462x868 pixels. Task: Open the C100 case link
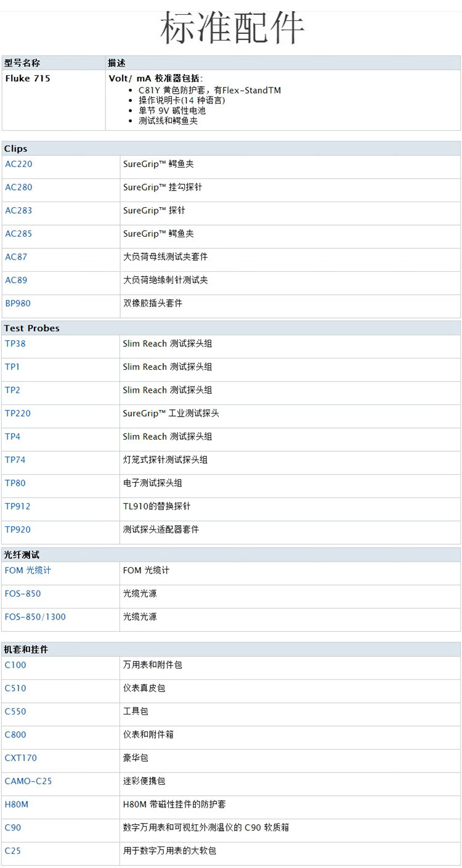[15, 665]
